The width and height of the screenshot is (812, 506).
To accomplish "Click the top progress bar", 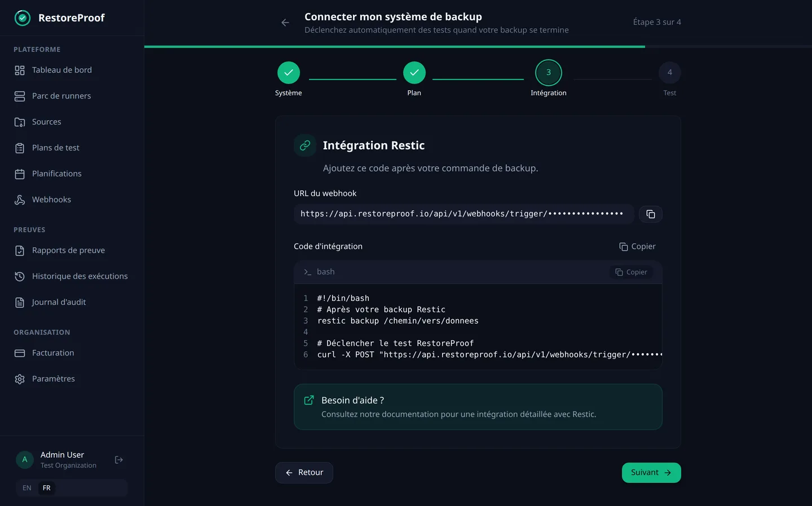I will [x=478, y=47].
